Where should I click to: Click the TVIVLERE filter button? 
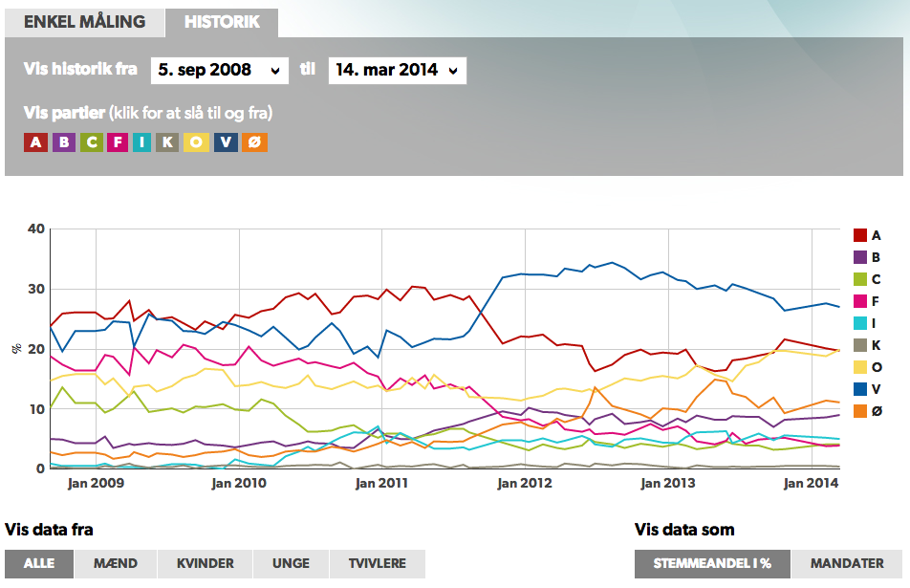point(378,564)
